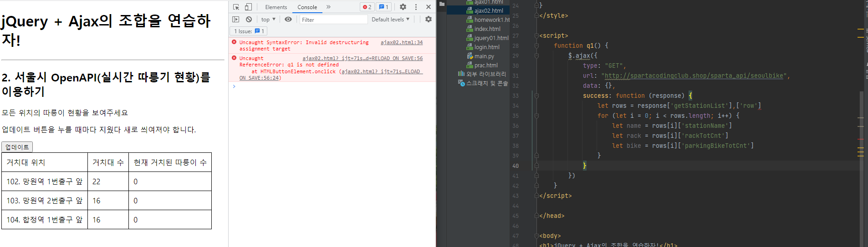Open the top context dropdown

click(268, 19)
